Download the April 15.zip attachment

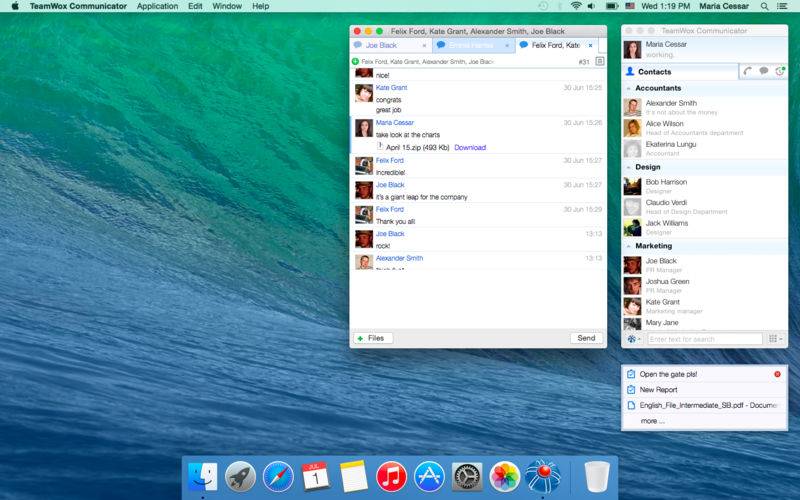pos(470,147)
